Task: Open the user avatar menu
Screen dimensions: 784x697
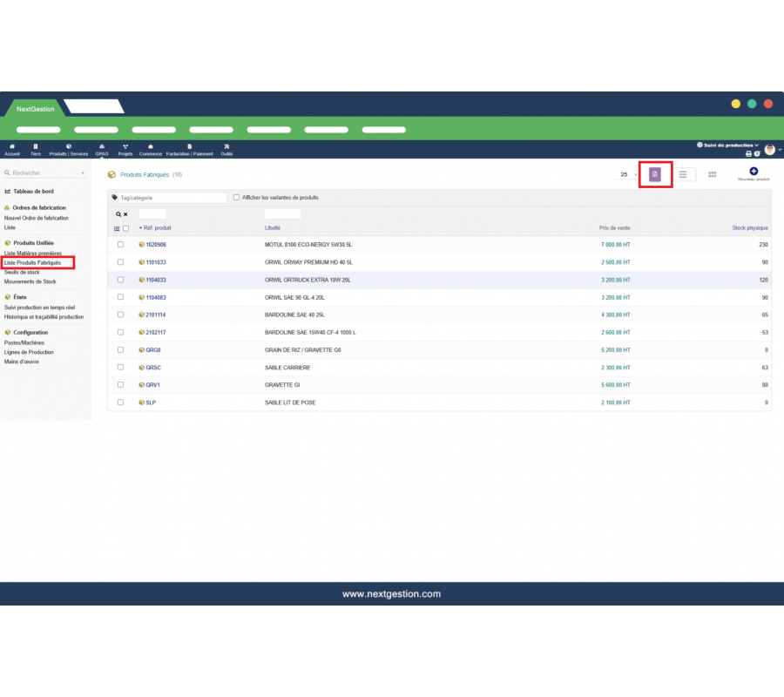Action: [x=770, y=150]
